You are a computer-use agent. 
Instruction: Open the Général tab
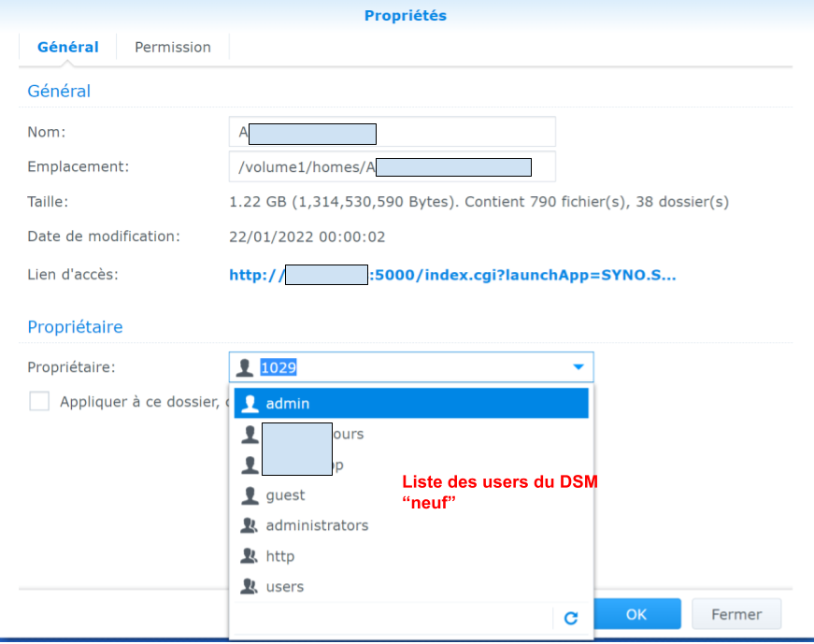click(x=67, y=47)
